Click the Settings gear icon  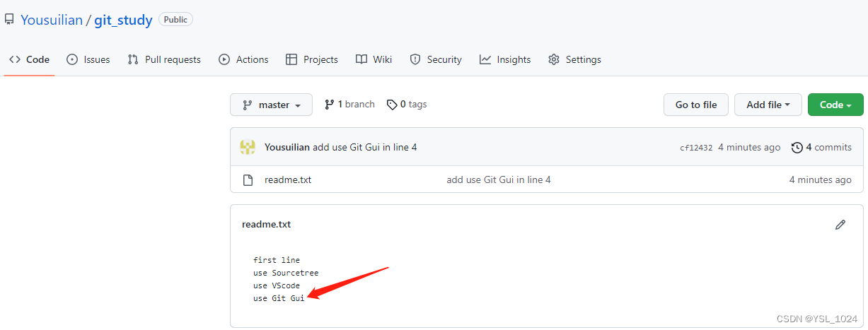[554, 59]
